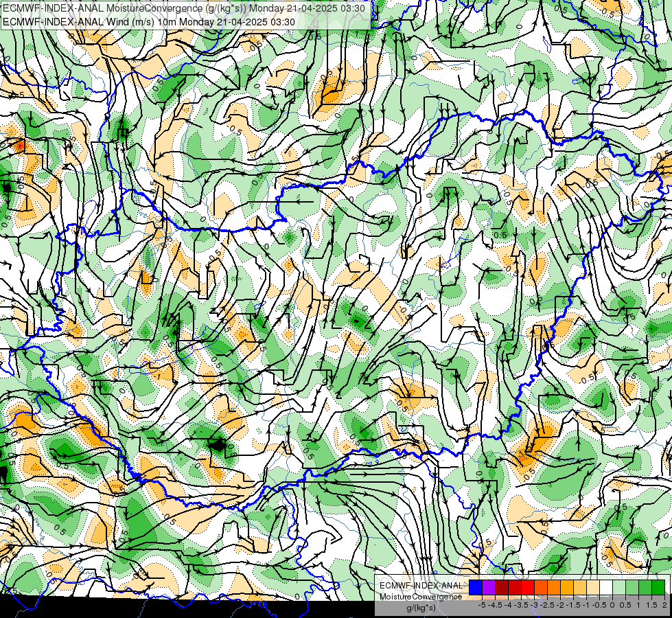Image resolution: width=672 pixels, height=618 pixels.
Task: Click the blue swatch in the legend
Action: 476,588
